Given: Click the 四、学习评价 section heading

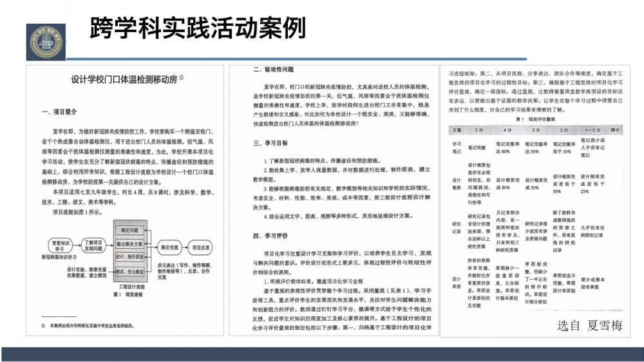Looking at the screenshot, I should tap(270, 236).
